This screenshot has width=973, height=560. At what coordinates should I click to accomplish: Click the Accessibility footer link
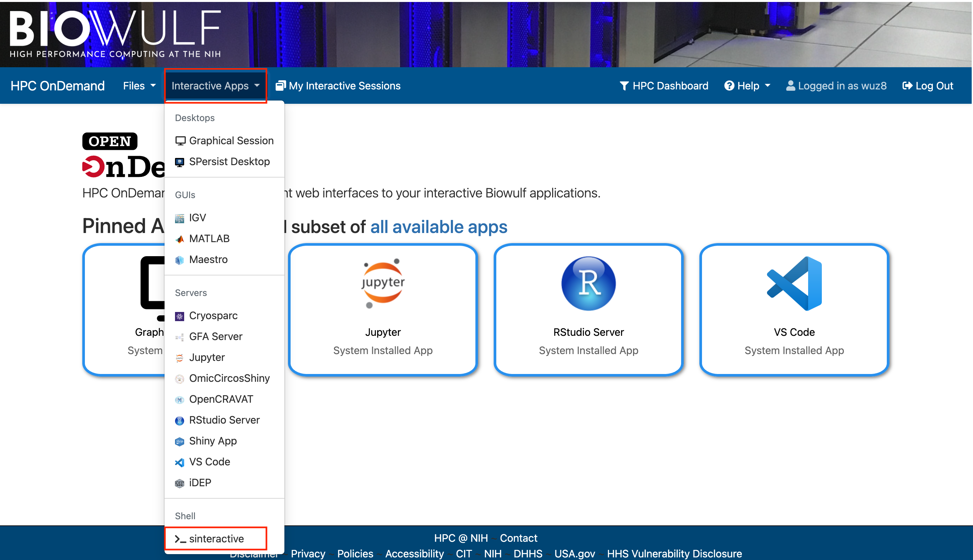tap(415, 554)
